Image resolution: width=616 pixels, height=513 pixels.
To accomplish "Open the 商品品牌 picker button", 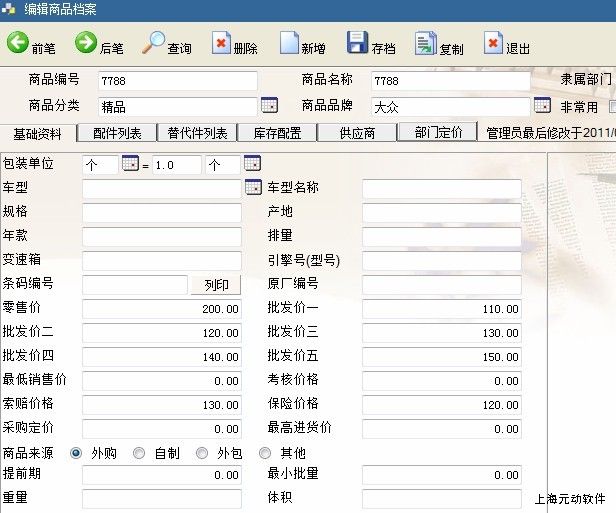I will 541,105.
